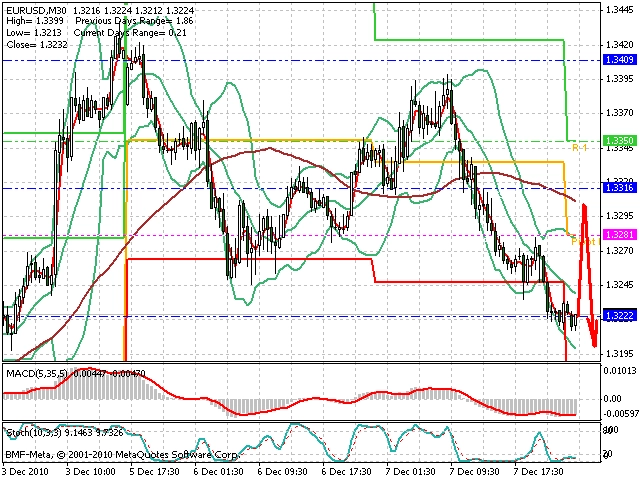Click the orange R 1 resistance label
Image resolution: width=640 pixels, height=480 pixels.
580,148
